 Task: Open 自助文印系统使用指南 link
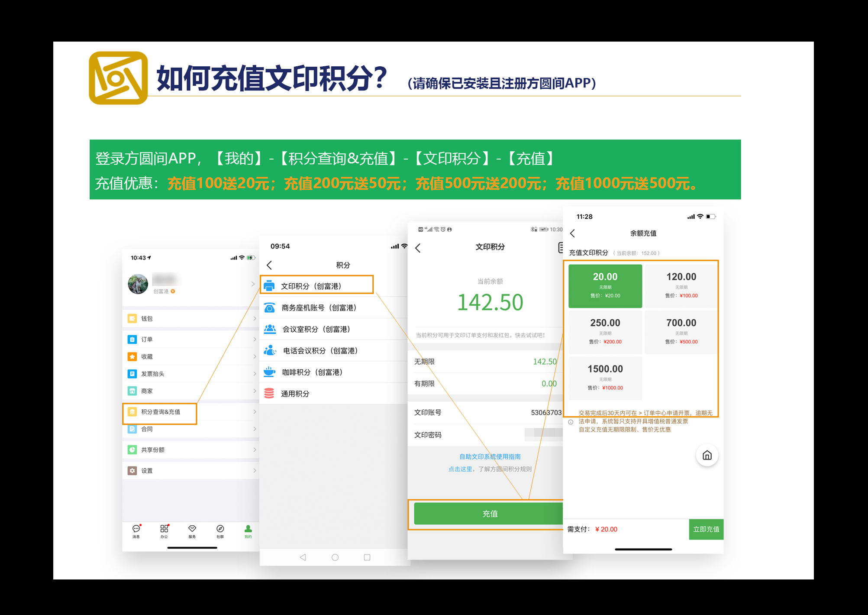(490, 456)
